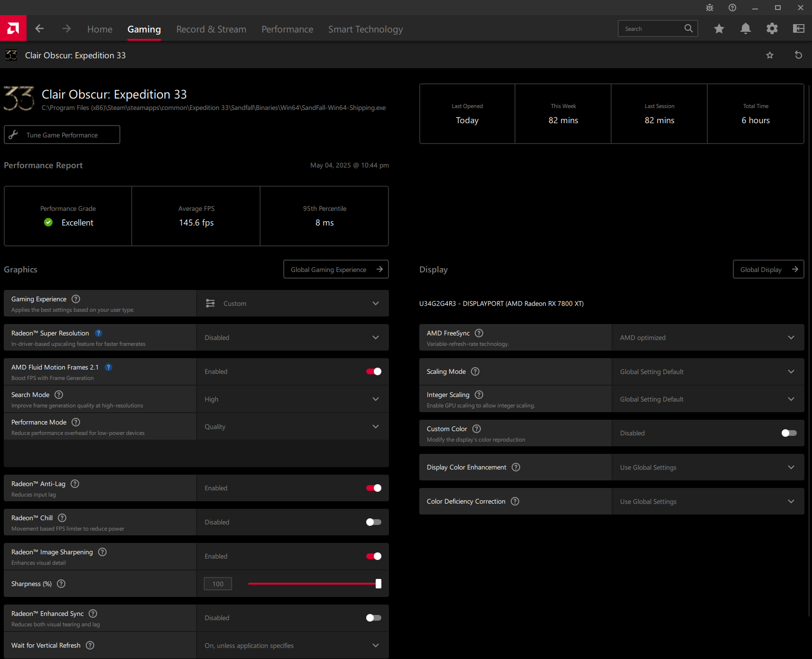Open the Performance tab
812x659 pixels.
[x=288, y=29]
